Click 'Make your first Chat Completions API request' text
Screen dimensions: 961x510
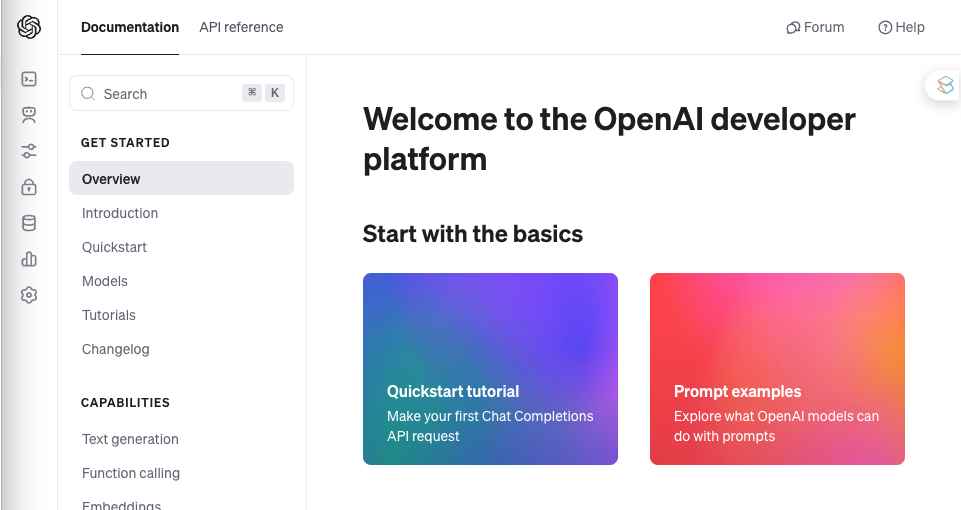[490, 426]
